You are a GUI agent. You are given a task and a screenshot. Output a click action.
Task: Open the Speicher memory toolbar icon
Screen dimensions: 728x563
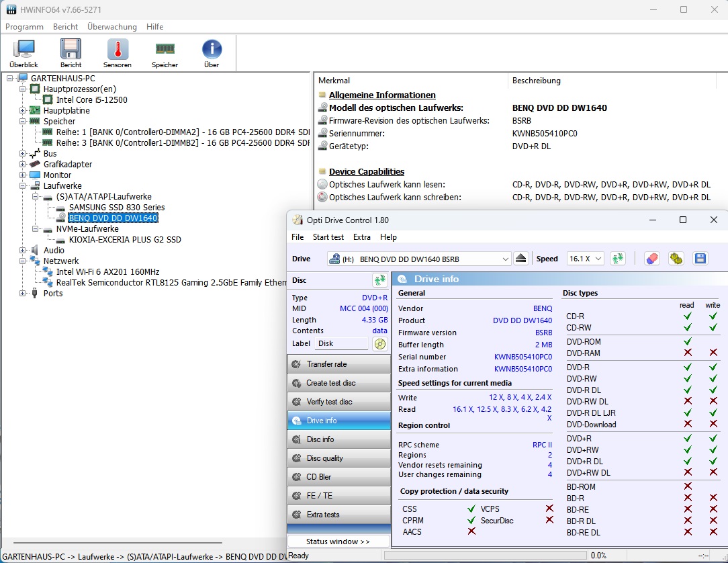(x=165, y=54)
